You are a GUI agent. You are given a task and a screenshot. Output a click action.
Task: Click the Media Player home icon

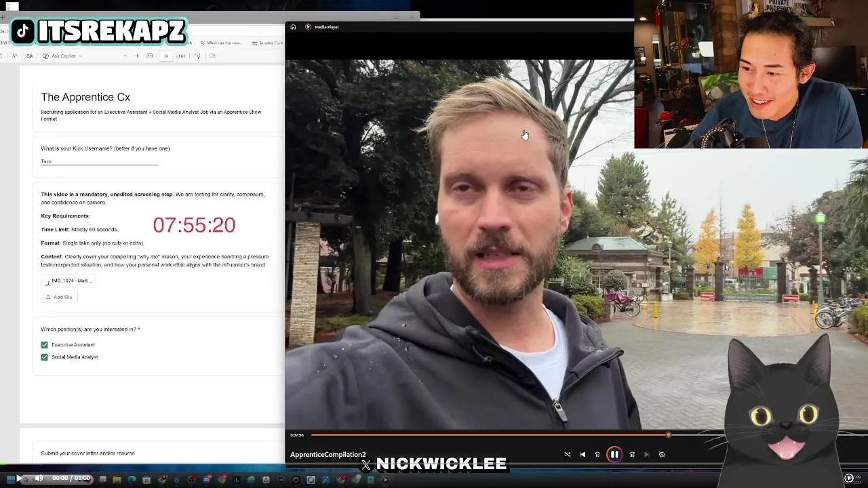[293, 27]
